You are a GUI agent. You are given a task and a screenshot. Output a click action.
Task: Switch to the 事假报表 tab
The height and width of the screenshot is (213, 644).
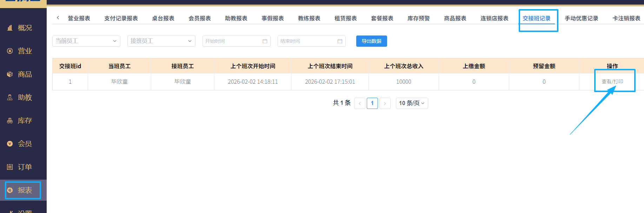click(x=273, y=18)
